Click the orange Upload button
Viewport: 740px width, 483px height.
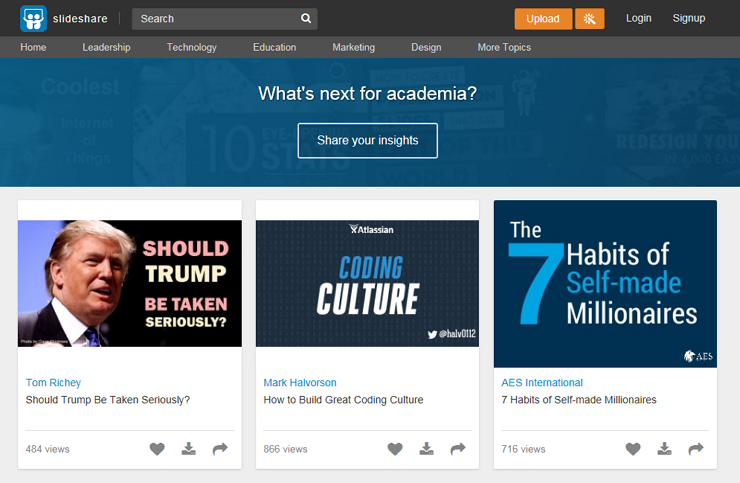click(x=543, y=19)
